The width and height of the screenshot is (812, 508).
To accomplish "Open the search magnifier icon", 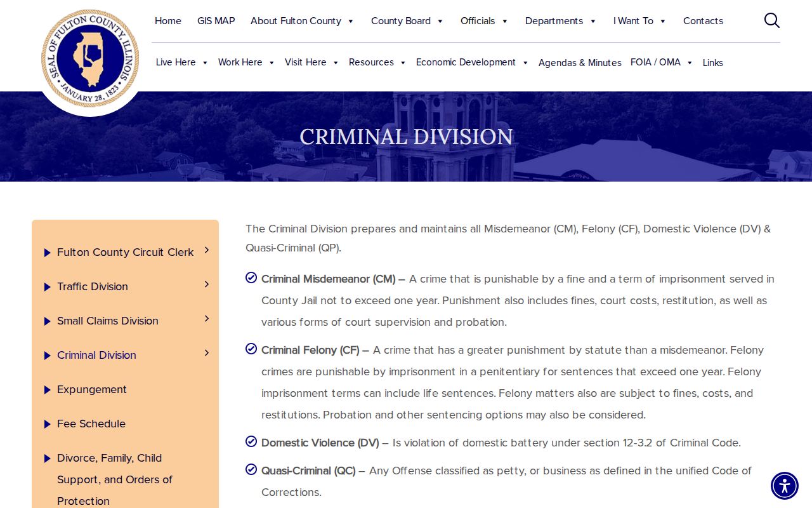I will (771, 20).
